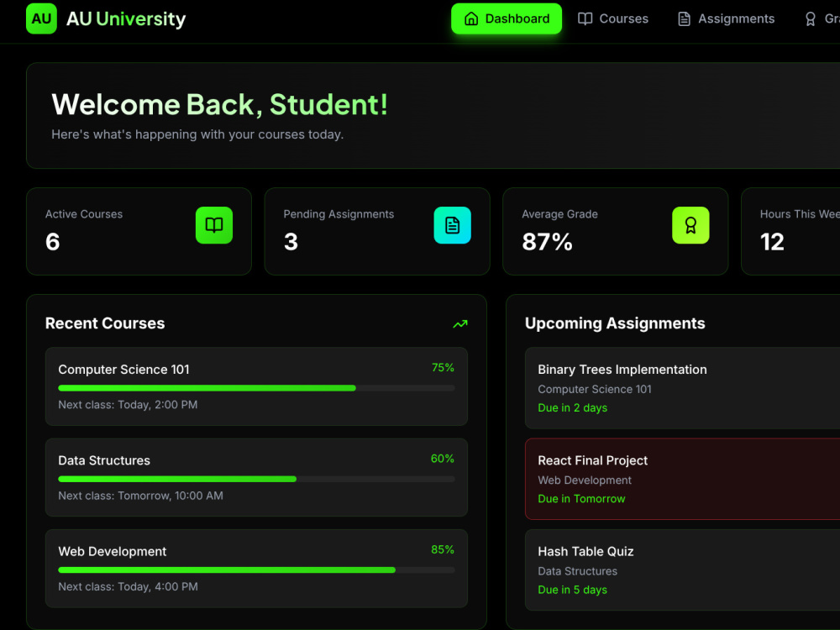This screenshot has height=630, width=840.
Task: Open the Web Development course card
Action: pos(256,569)
